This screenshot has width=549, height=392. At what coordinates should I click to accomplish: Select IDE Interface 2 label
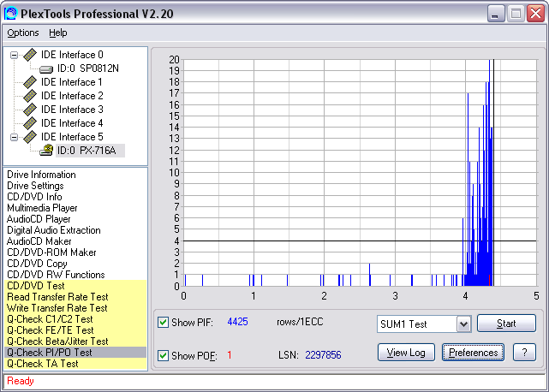72,96
